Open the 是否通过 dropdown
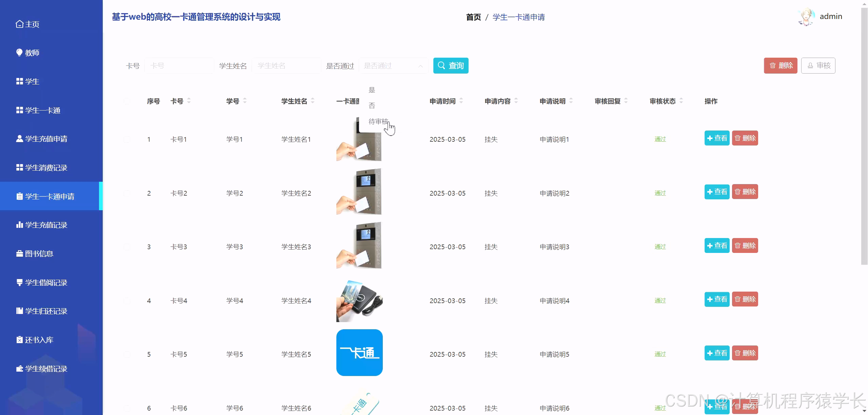Image resolution: width=868 pixels, height=415 pixels. (x=393, y=65)
